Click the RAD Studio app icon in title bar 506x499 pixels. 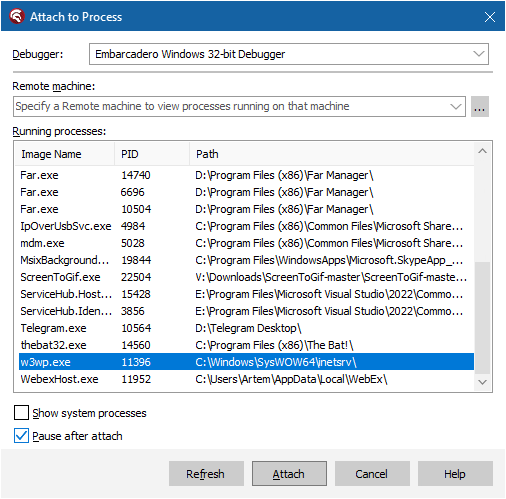pyautogui.click(x=17, y=16)
